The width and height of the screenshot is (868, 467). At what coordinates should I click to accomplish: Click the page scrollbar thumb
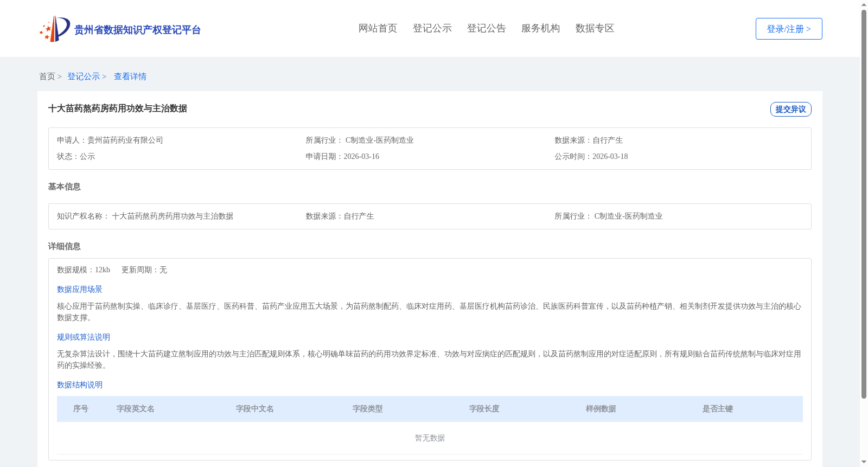tap(864, 204)
